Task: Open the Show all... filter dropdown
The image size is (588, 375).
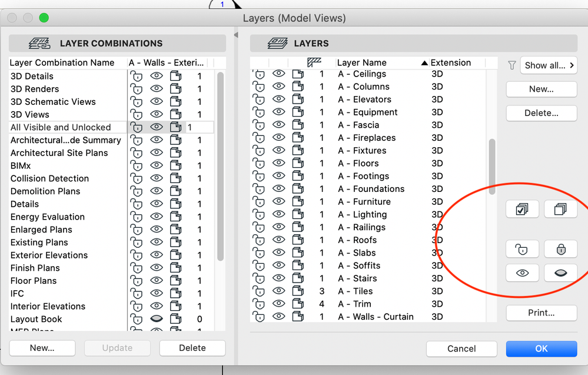Action: (x=549, y=65)
